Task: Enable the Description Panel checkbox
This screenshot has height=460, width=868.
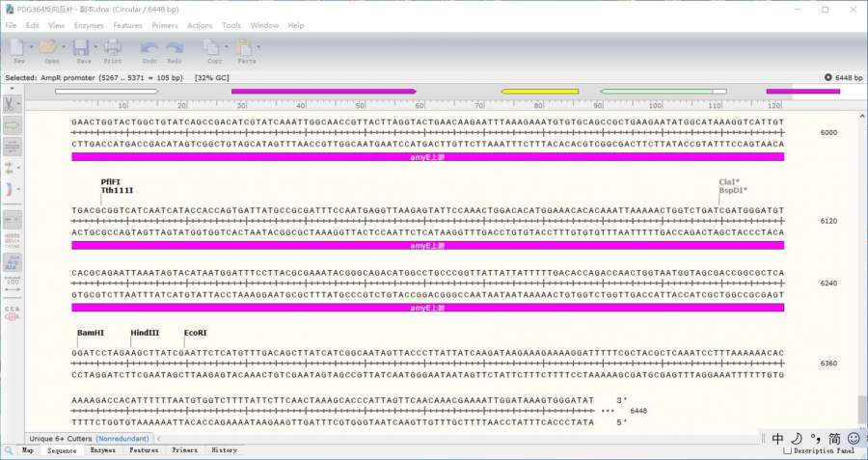Action: [788, 451]
